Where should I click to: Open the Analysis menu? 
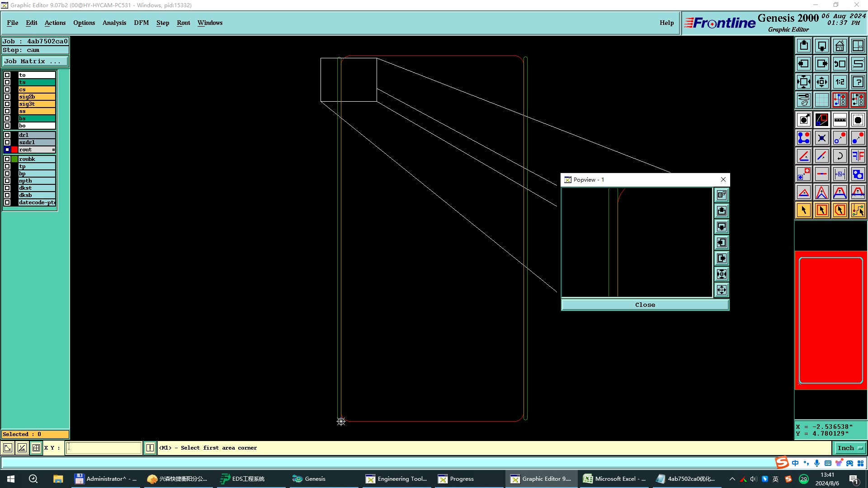pos(114,23)
